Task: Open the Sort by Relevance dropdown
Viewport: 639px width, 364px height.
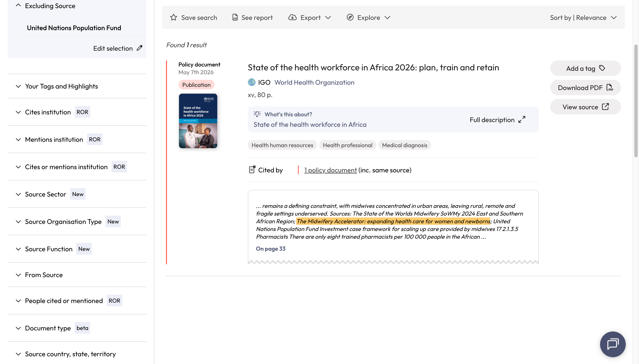Action: point(583,18)
